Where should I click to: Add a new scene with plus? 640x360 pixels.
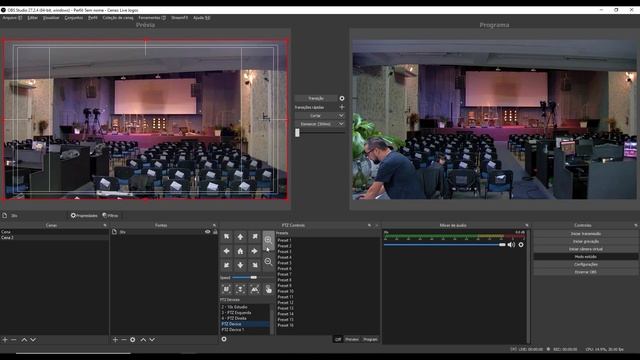[5, 340]
